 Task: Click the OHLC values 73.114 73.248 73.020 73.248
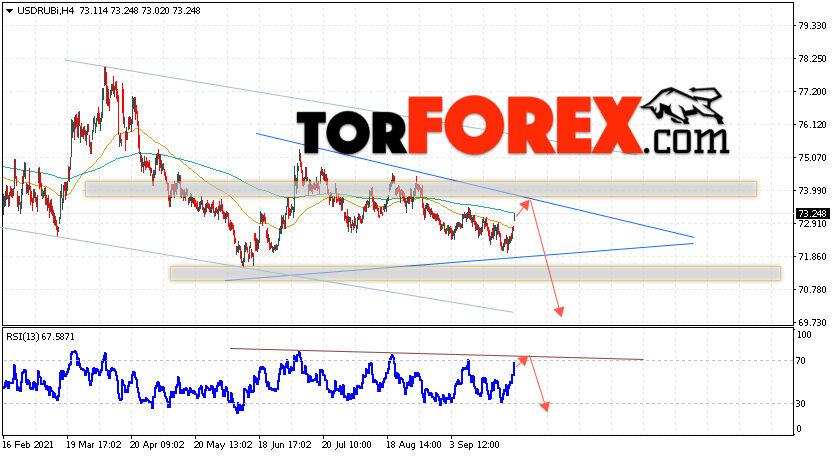(x=140, y=11)
